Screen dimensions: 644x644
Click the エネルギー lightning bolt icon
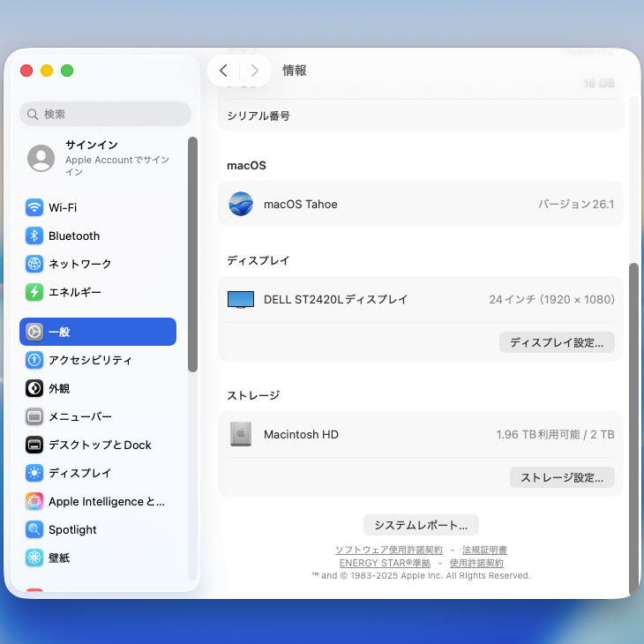tap(34, 292)
